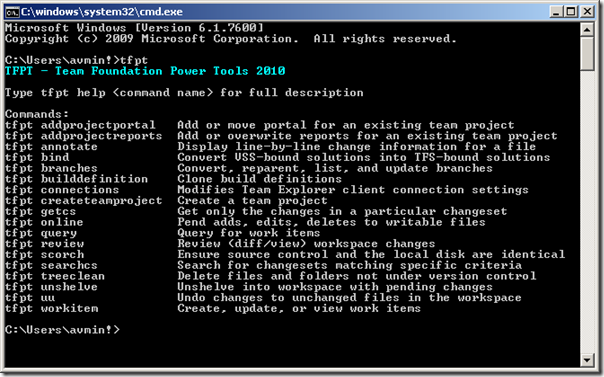
Task: Click the 'tfpt review' command text
Action: [x=44, y=243]
